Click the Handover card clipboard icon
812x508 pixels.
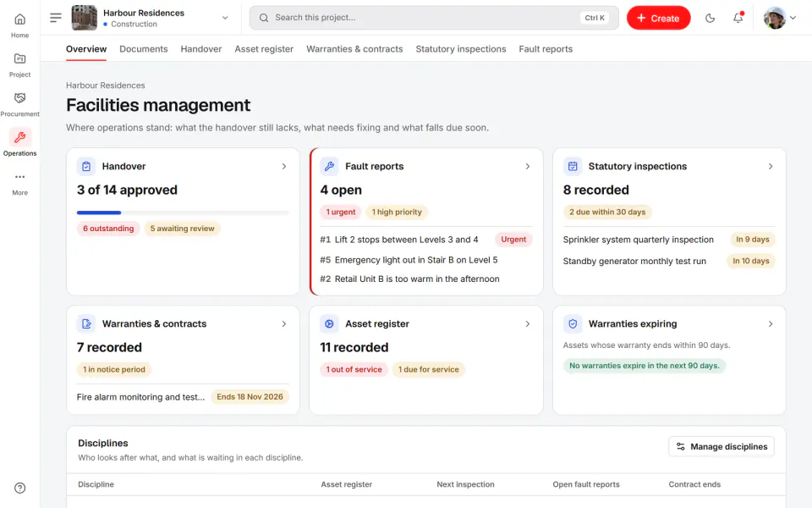tap(86, 167)
